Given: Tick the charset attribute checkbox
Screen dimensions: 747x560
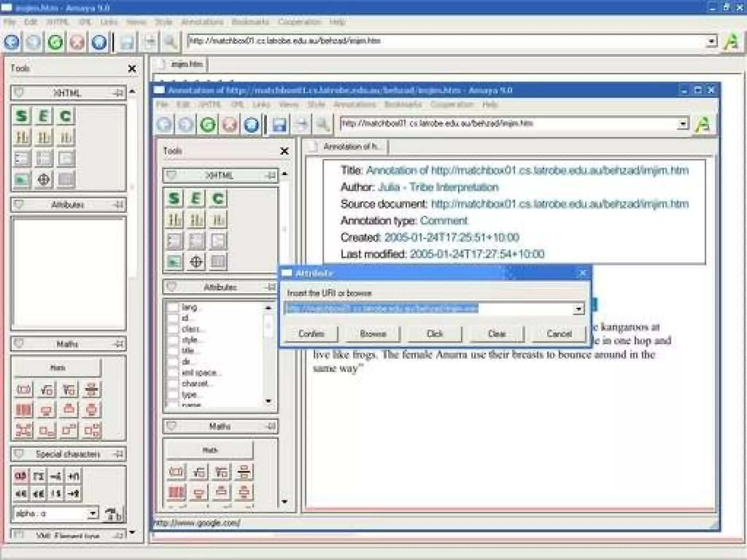Looking at the screenshot, I should [173, 384].
